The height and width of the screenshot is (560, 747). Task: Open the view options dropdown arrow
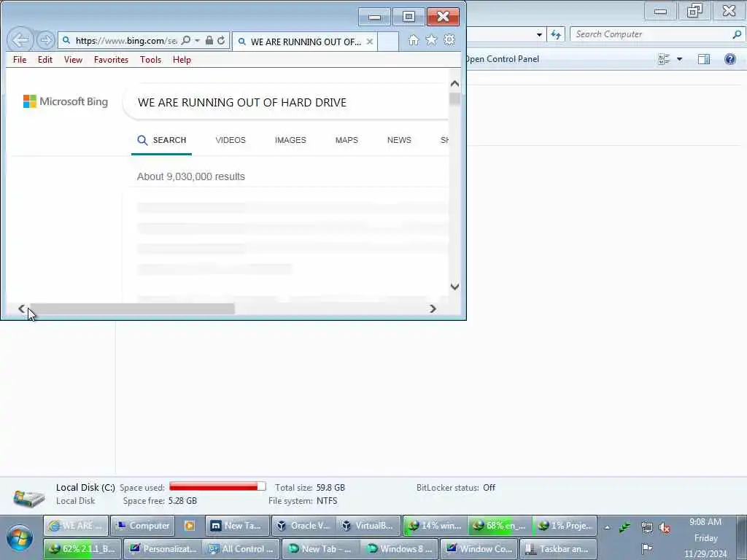click(679, 59)
